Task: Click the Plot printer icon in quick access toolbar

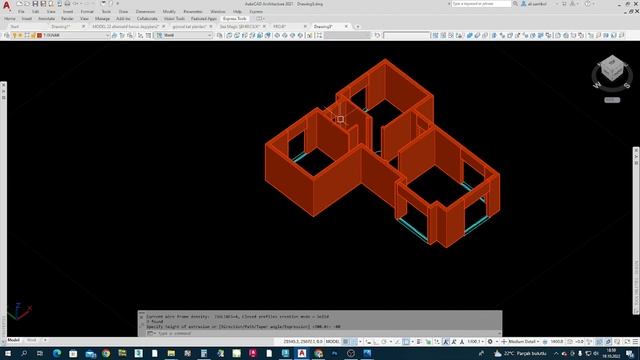Action: 67,4
